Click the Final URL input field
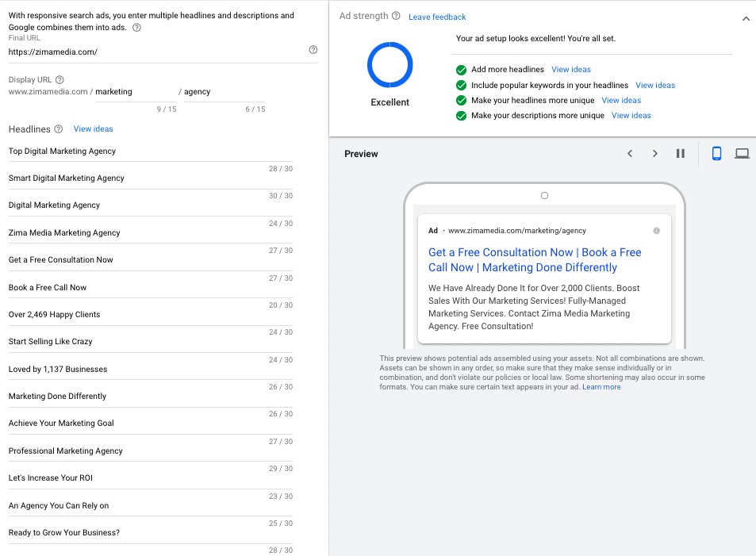The image size is (756, 556). pos(155,52)
